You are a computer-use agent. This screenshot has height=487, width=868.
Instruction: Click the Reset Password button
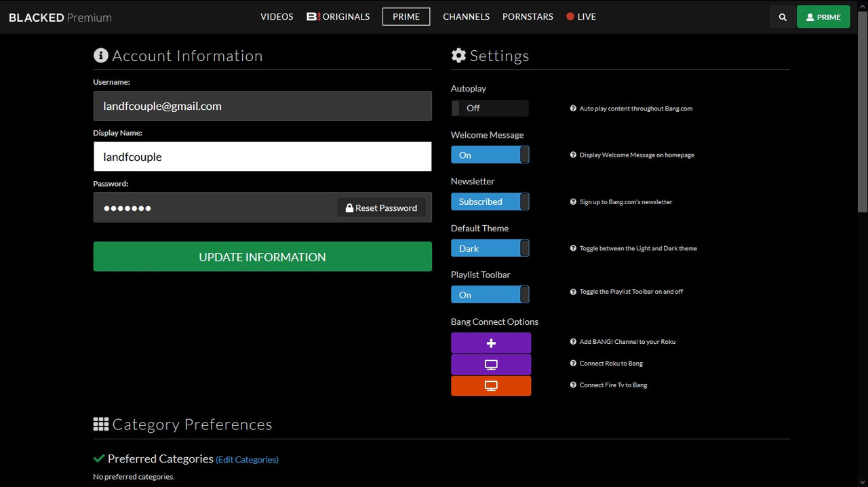[382, 208]
